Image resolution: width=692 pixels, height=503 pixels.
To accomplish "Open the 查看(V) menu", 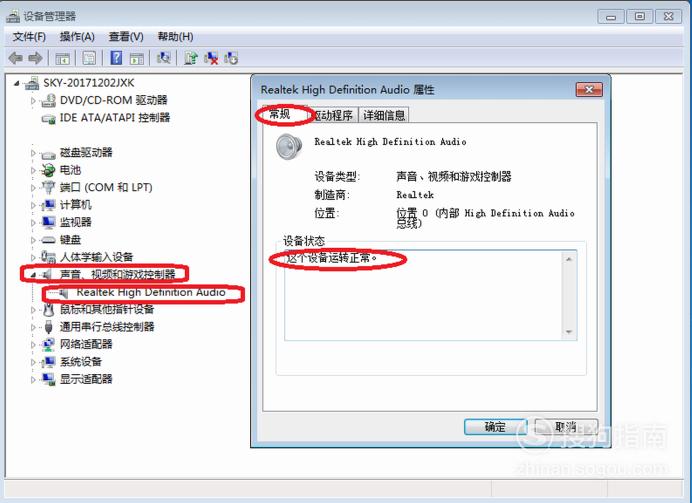I will point(126,37).
